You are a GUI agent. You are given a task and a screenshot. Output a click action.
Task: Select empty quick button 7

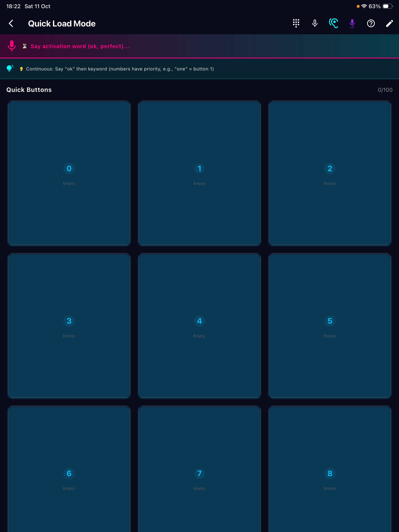pyautogui.click(x=199, y=469)
